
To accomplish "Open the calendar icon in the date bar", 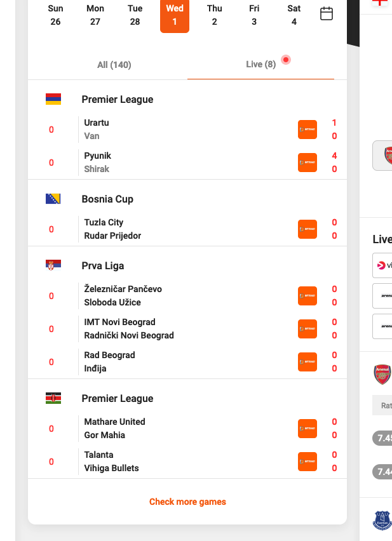I will click(327, 13).
